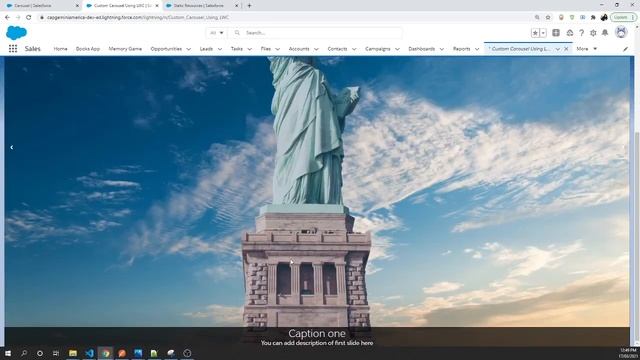Open the Memory Game tab
This screenshot has width=640, height=360.
click(x=125, y=49)
